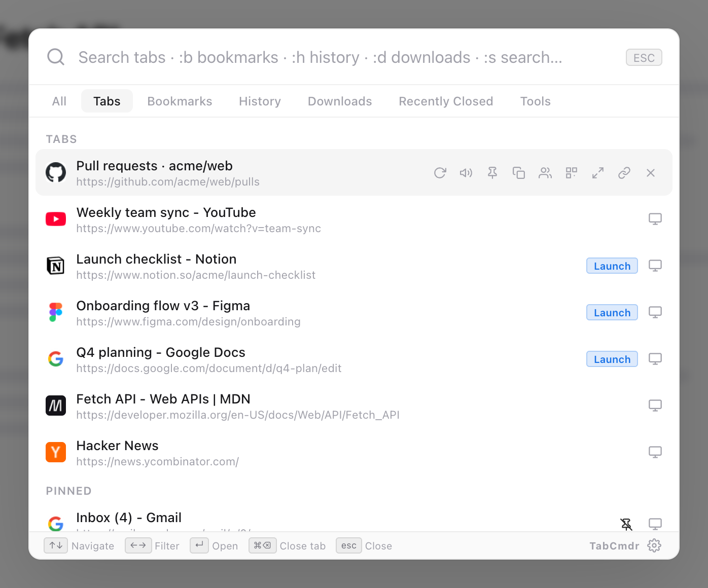View the Recently Closed tab
The height and width of the screenshot is (588, 708).
[x=446, y=101]
